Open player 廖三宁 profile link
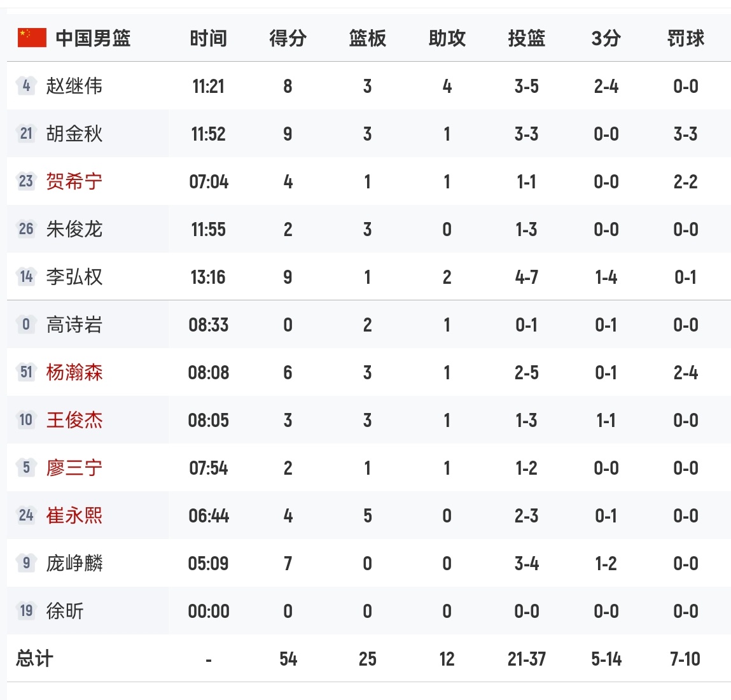Image resolution: width=731 pixels, height=700 pixels. click(x=74, y=468)
